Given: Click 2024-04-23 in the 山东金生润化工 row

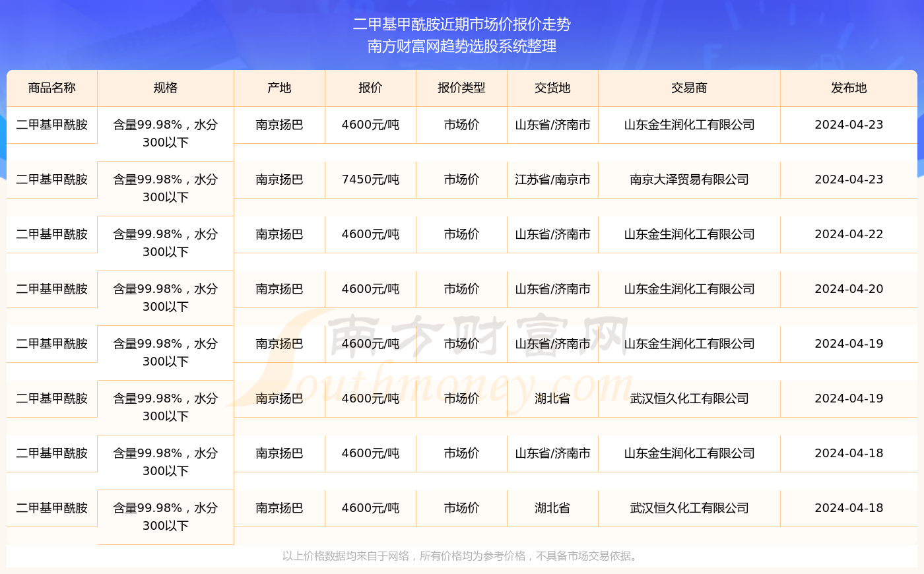Looking at the screenshot, I should coord(849,125).
